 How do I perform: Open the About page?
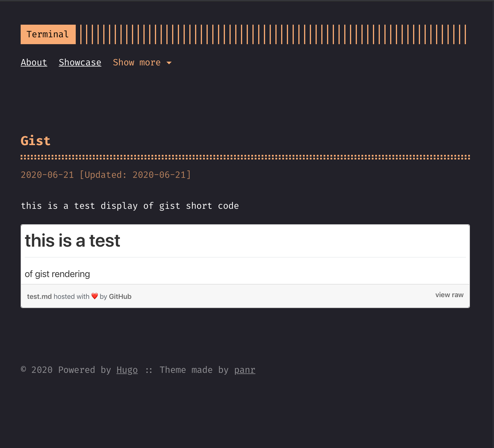pos(34,62)
